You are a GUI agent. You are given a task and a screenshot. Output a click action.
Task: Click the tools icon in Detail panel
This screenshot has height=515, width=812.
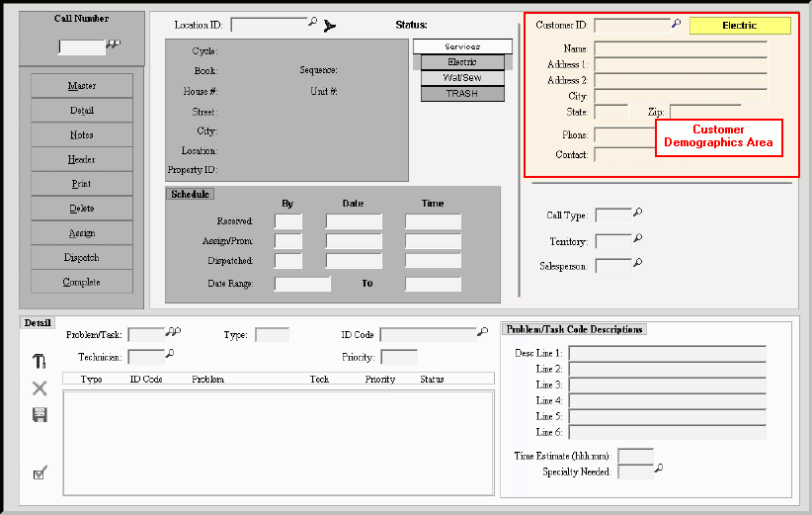click(x=40, y=362)
